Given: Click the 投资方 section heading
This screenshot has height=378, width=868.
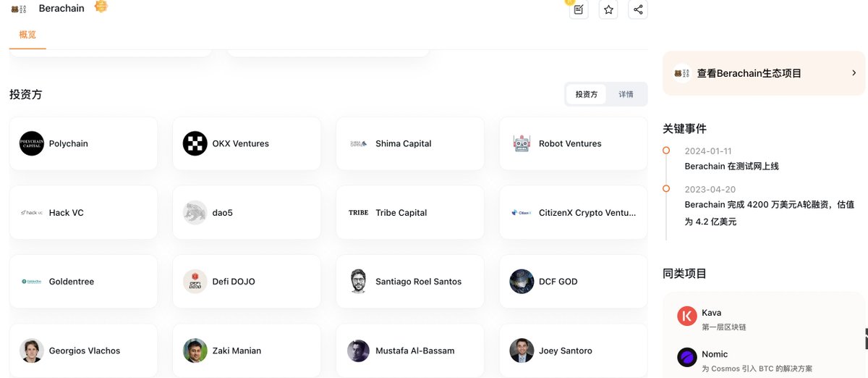Looking at the screenshot, I should [x=25, y=94].
